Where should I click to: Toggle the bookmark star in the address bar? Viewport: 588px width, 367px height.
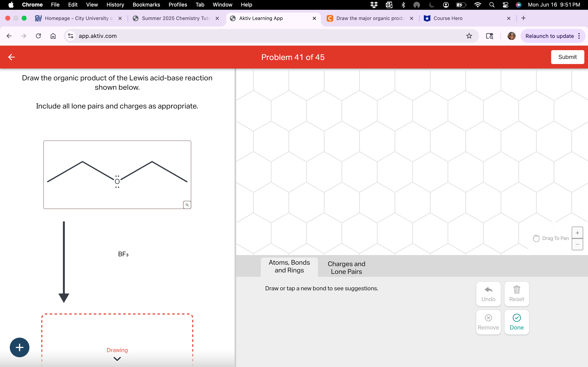(x=469, y=36)
